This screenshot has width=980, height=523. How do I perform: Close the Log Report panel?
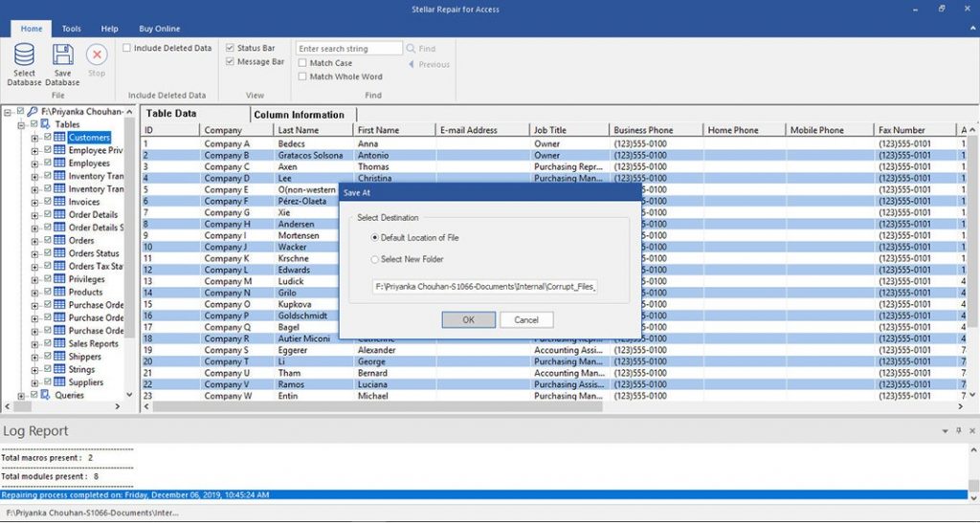(972, 430)
